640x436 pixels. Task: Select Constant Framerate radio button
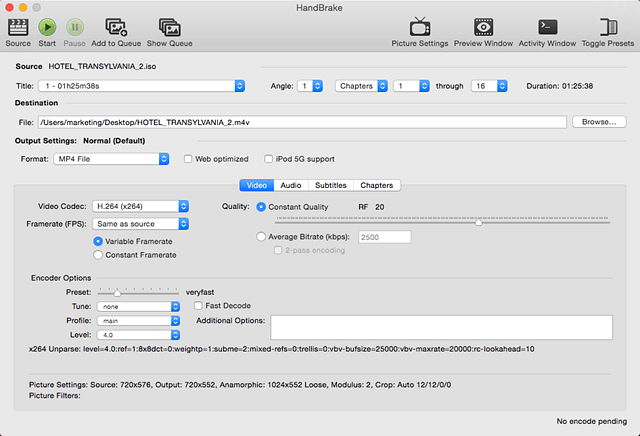[x=98, y=255]
